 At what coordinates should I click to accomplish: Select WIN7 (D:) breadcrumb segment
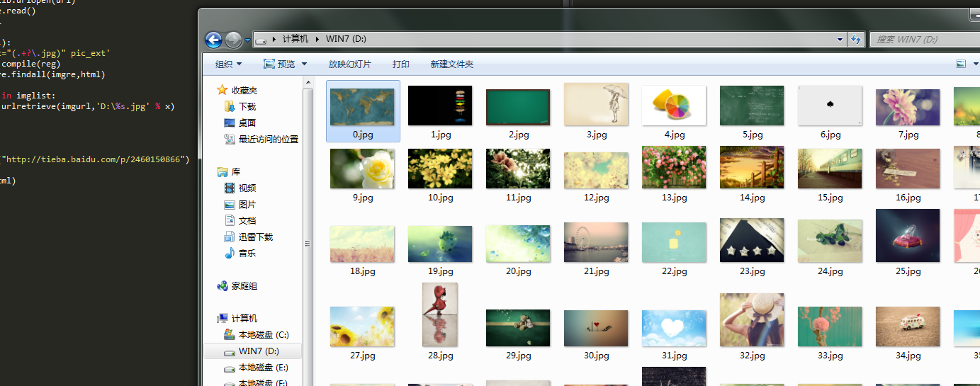346,40
